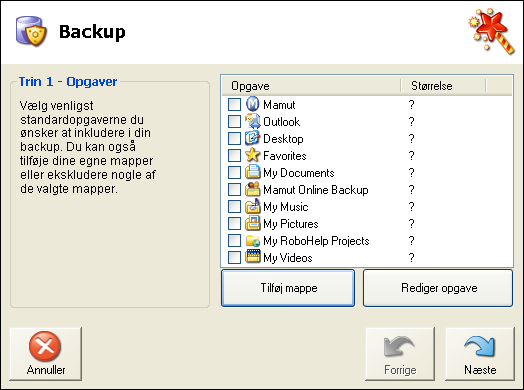Viewport: 524px width, 390px height.
Task: Click the Tilføj mappe button
Action: tap(288, 288)
